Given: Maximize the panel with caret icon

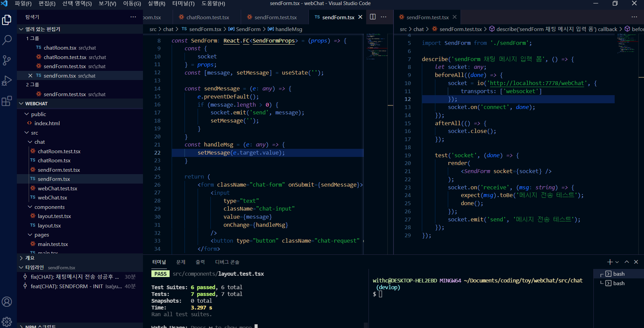Looking at the screenshot, I should (x=626, y=262).
